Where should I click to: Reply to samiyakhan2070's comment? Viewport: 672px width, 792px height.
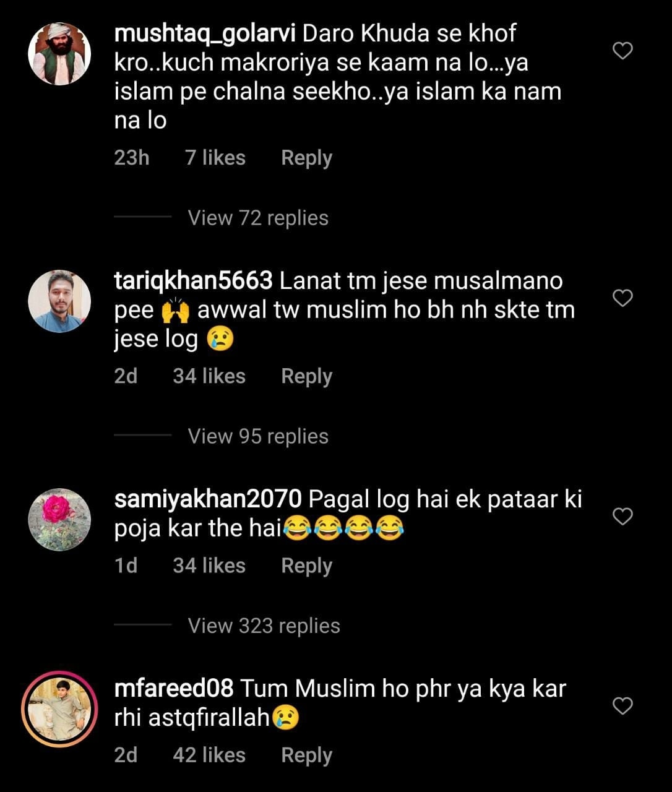click(306, 566)
